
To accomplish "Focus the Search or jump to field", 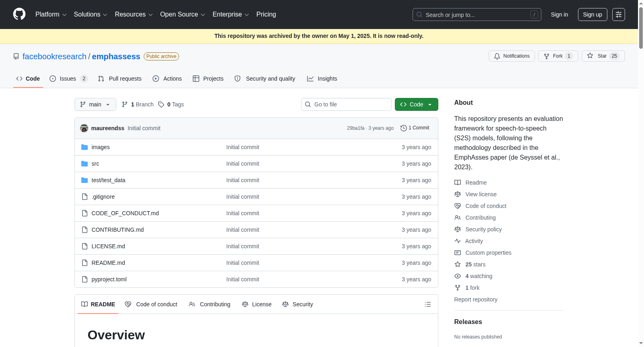I will point(477,15).
